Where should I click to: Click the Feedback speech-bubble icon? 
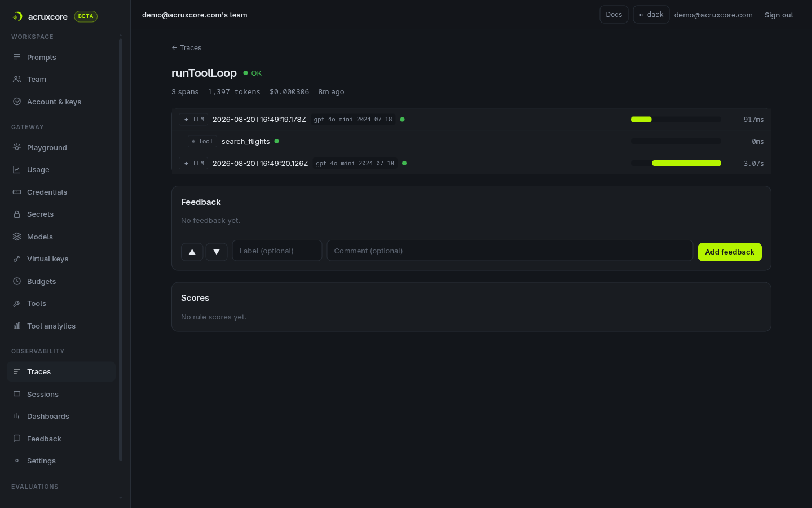click(x=17, y=439)
